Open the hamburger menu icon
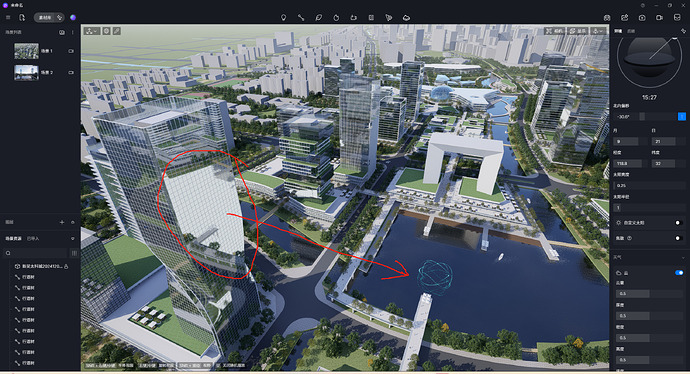The image size is (690, 374). click(8, 18)
